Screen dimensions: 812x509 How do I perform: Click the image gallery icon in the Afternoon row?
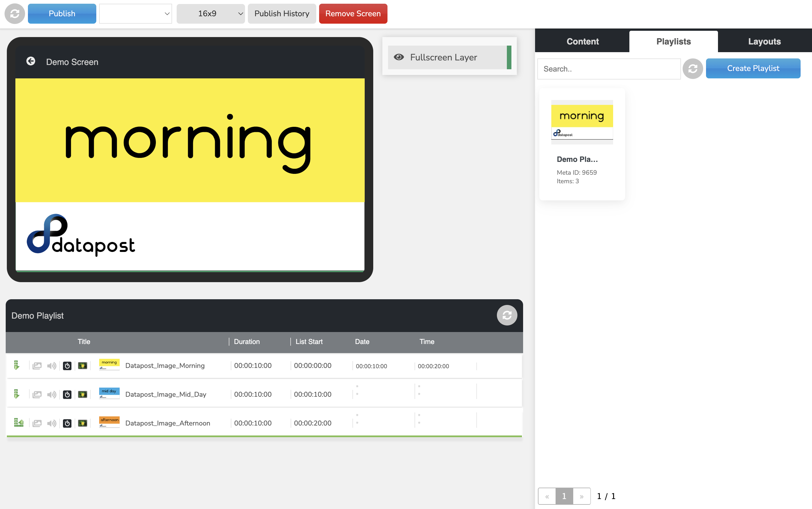coord(37,423)
